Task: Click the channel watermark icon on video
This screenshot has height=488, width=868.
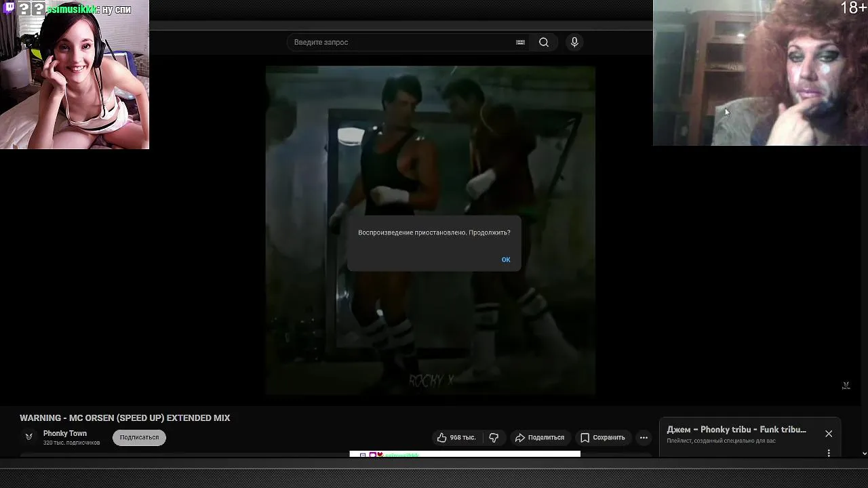Action: [x=846, y=385]
